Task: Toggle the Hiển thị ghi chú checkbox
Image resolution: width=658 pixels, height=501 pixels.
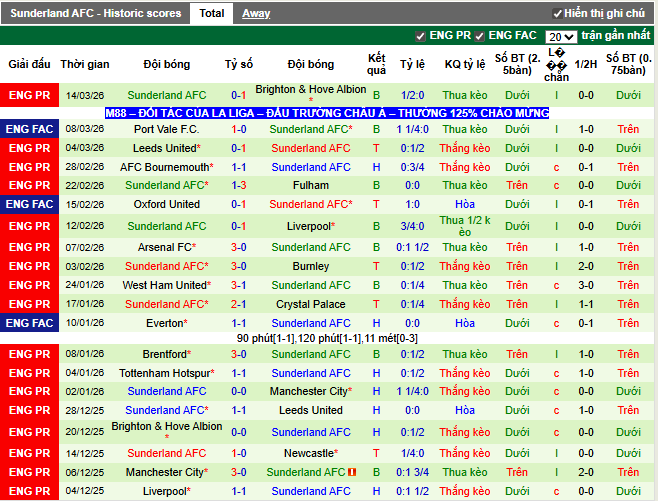Action: click(x=558, y=14)
